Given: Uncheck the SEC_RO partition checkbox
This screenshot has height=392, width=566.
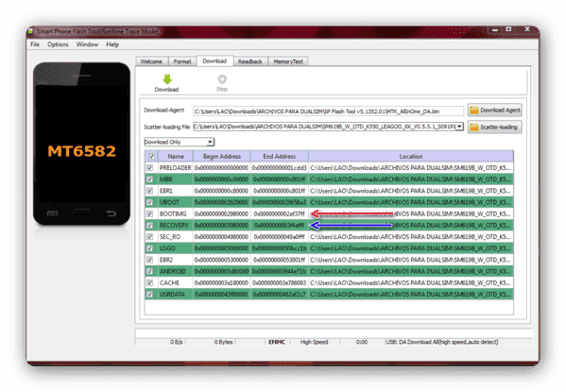Looking at the screenshot, I should (150, 237).
